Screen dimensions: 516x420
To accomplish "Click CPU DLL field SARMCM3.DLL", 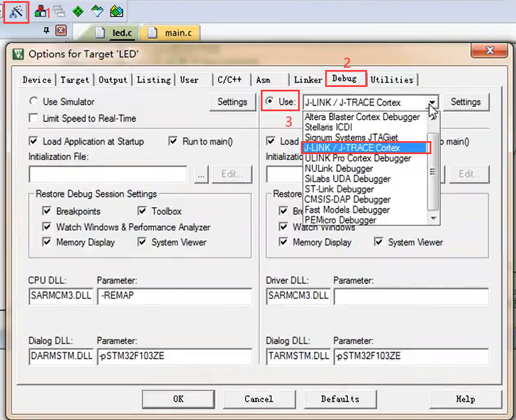I will (61, 296).
